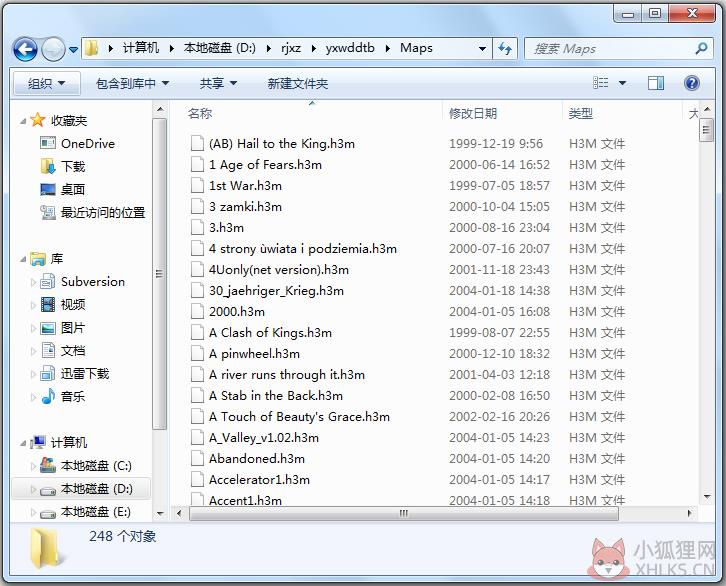The image size is (726, 586).
Task: Click the file icon of 3 zamki.h3m
Action: pos(197,206)
